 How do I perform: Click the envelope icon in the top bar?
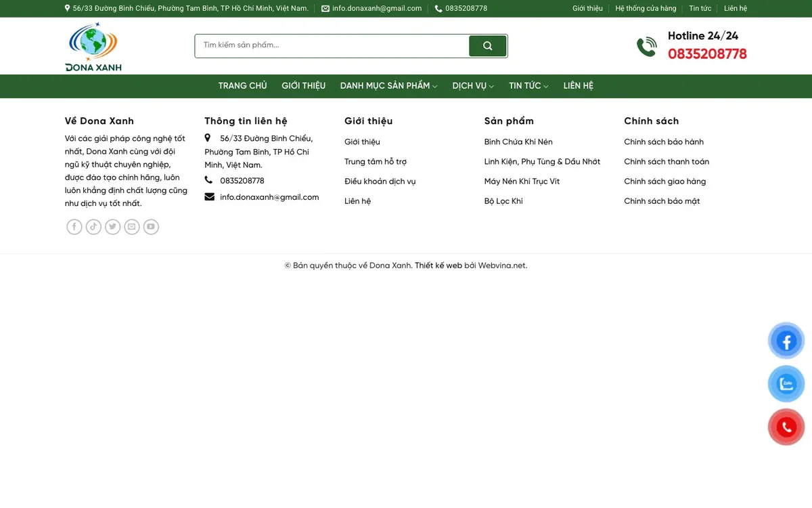[x=325, y=9]
